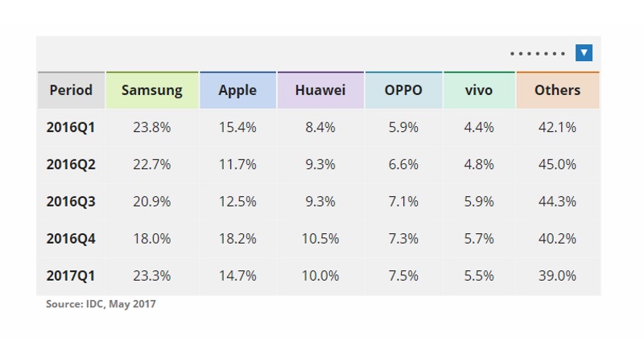Viewport: 644px width, 362px height.
Task: Click the Others column header
Action: click(557, 90)
